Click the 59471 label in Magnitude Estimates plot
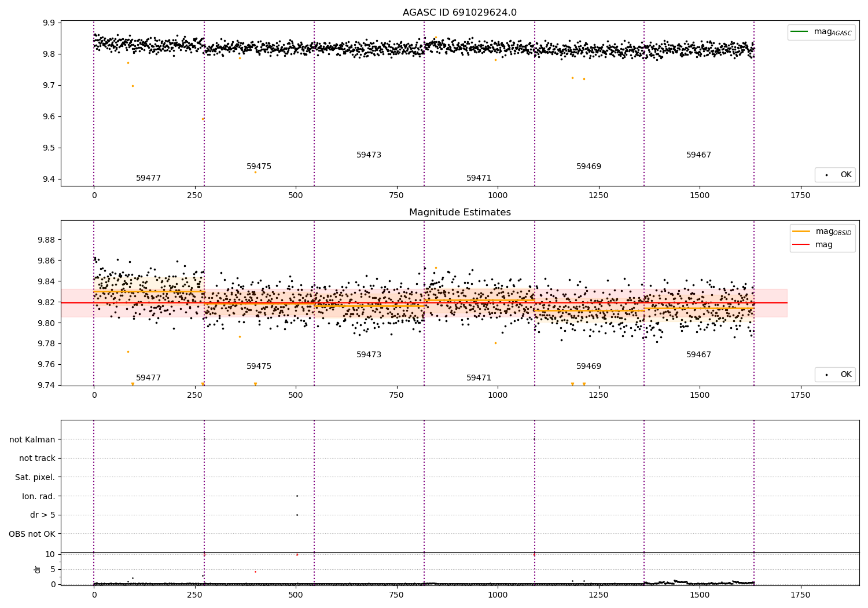This screenshot has width=868, height=608. 479,378
